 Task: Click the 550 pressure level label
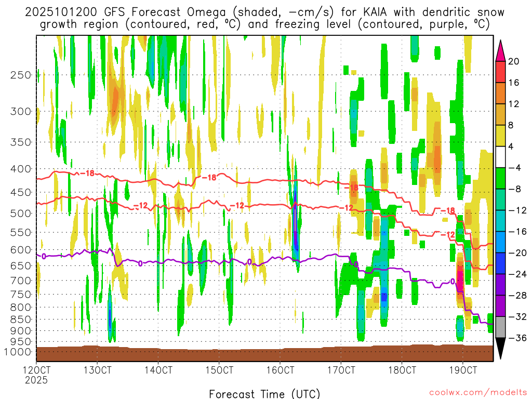pyautogui.click(x=21, y=232)
